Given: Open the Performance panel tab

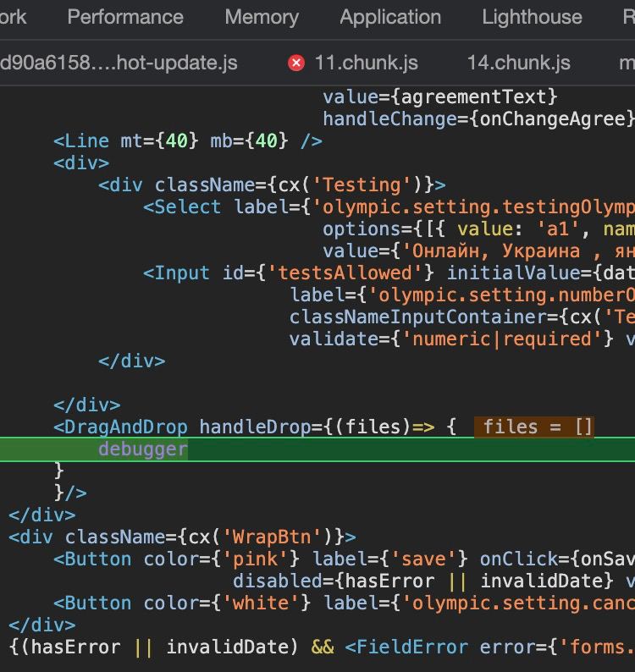Looking at the screenshot, I should click(125, 18).
